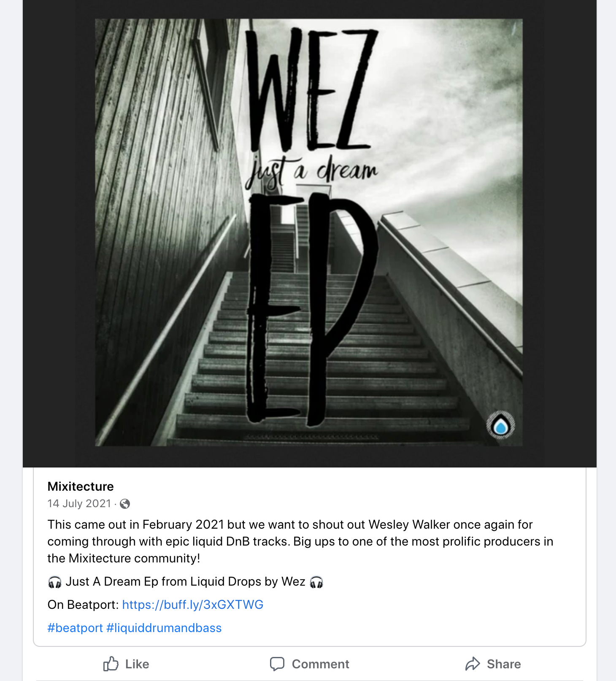Click the Like button label
Image resolution: width=616 pixels, height=681 pixels.
click(x=137, y=664)
